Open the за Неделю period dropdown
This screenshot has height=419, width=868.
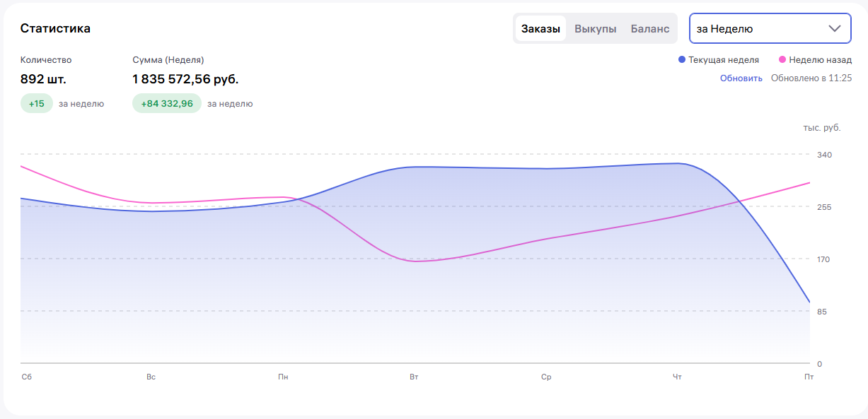tap(770, 28)
